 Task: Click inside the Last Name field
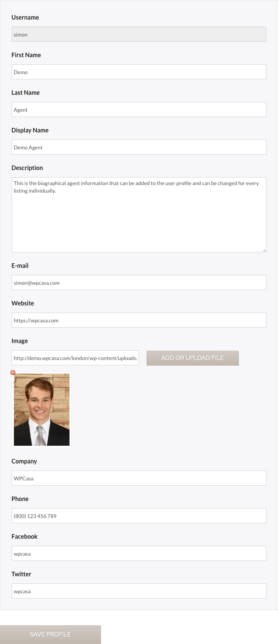click(139, 109)
